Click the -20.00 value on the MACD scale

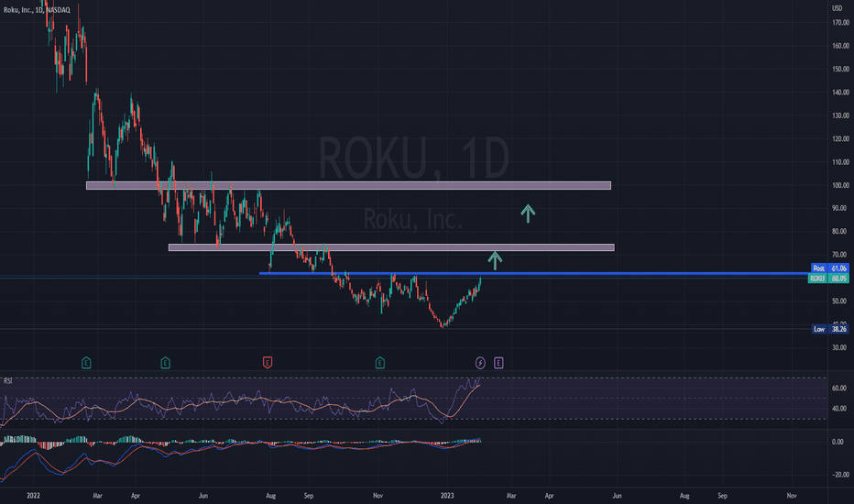point(838,475)
